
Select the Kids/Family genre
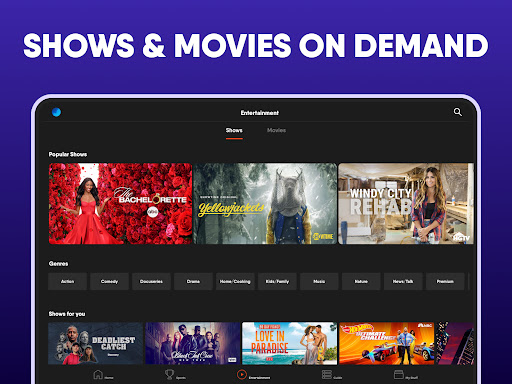[277, 281]
